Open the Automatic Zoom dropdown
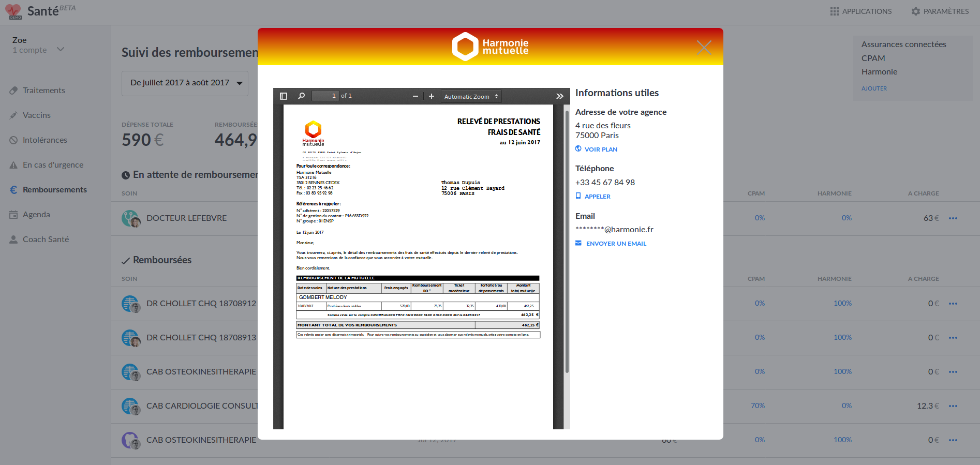980x465 pixels. 471,96
